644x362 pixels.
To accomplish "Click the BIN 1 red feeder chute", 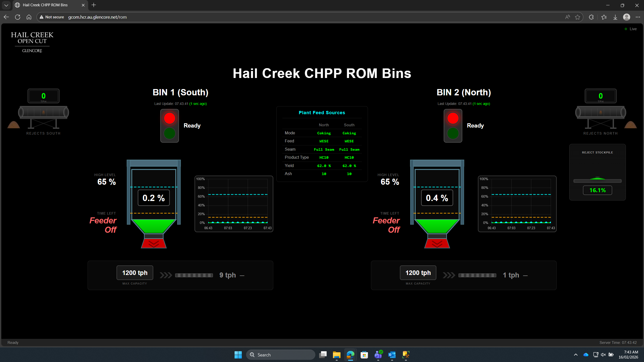I will [154, 243].
